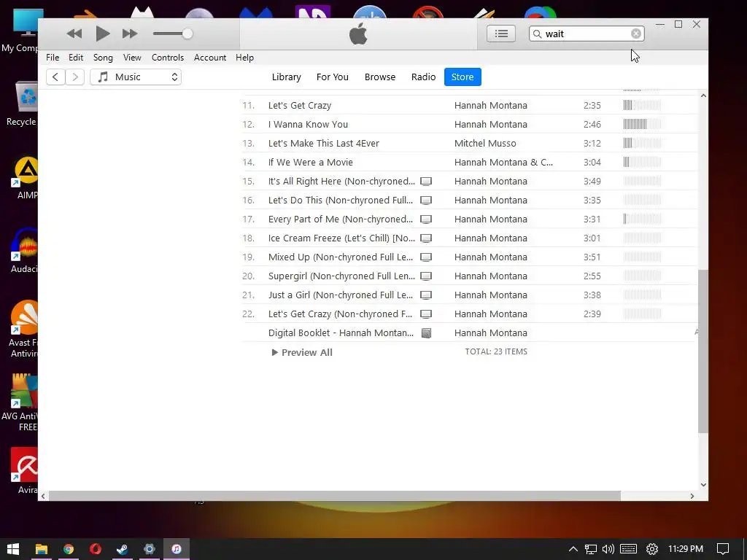This screenshot has height=560, width=747.
Task: Click popularity bar for track 11
Action: [x=642, y=105]
